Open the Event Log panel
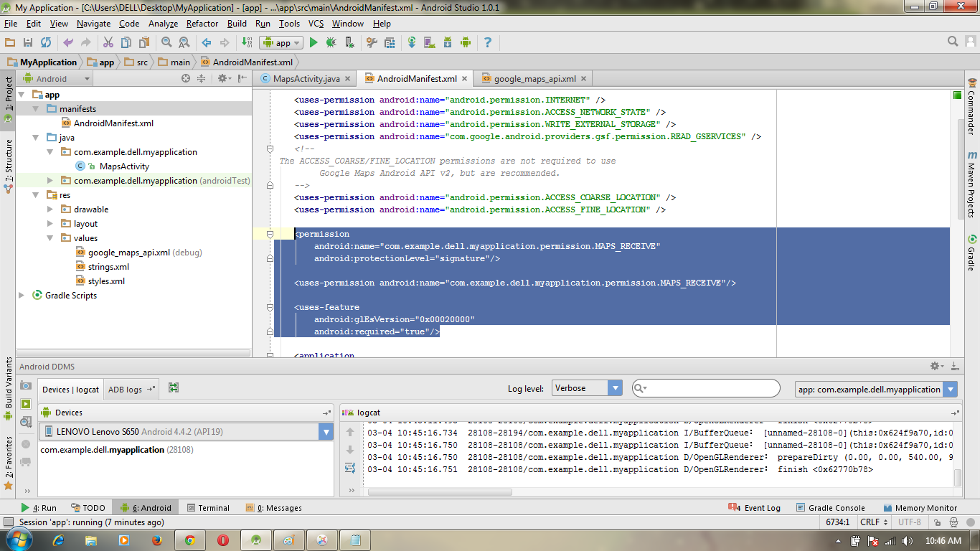 coord(754,508)
